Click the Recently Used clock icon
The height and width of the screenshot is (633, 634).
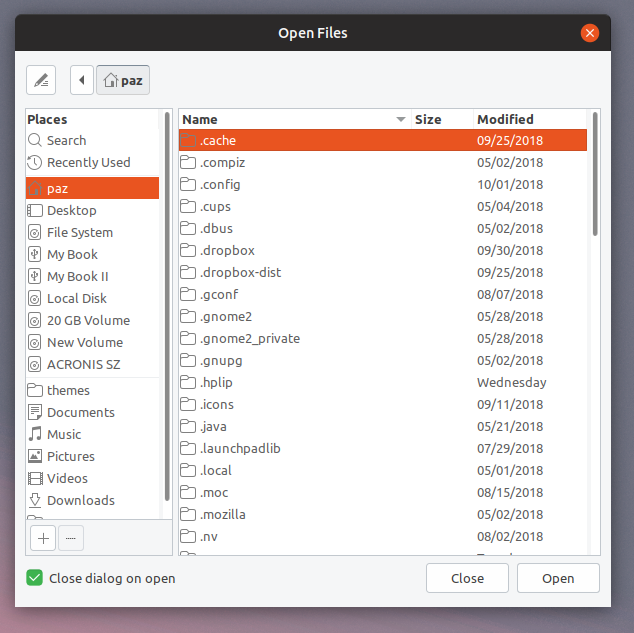35,162
